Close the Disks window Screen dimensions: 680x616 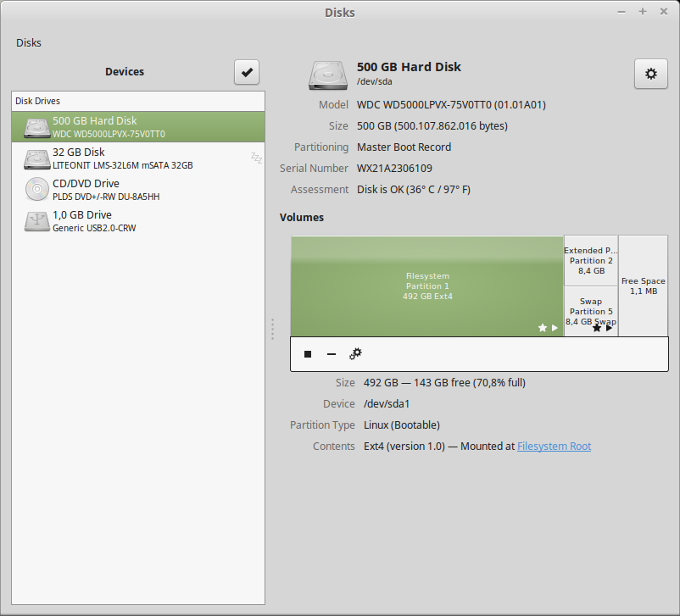[664, 12]
